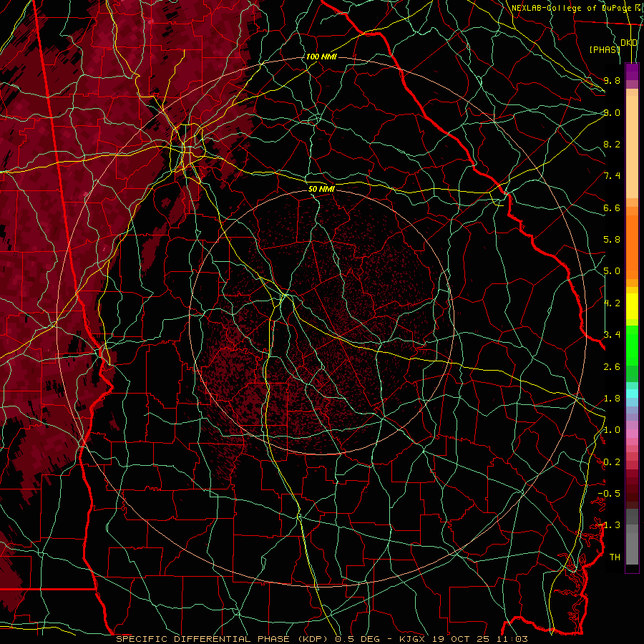Pick the yellow segment of the color bar
This screenshot has height=644, width=644.
click(632, 306)
